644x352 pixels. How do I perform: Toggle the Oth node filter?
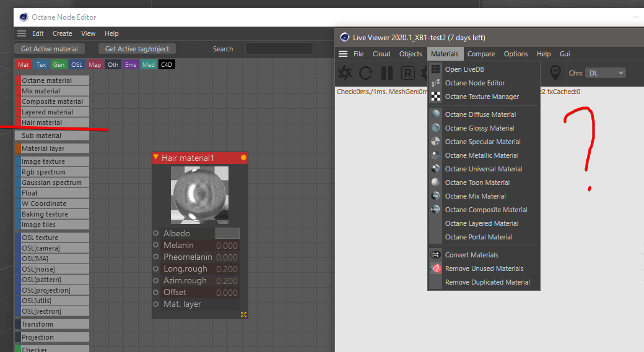[x=113, y=64]
